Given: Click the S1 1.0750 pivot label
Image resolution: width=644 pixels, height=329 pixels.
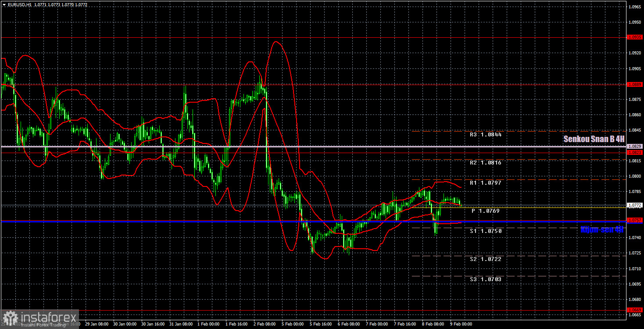Looking at the screenshot, I should [x=486, y=231].
